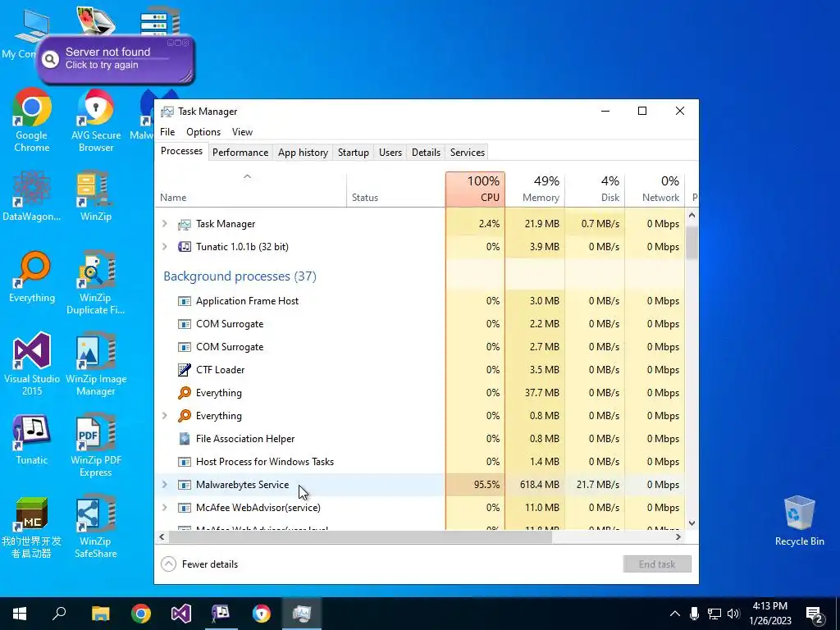Viewport: 840px width, 630px height.
Task: Select the File Association Helper process
Action: coord(419,438)
